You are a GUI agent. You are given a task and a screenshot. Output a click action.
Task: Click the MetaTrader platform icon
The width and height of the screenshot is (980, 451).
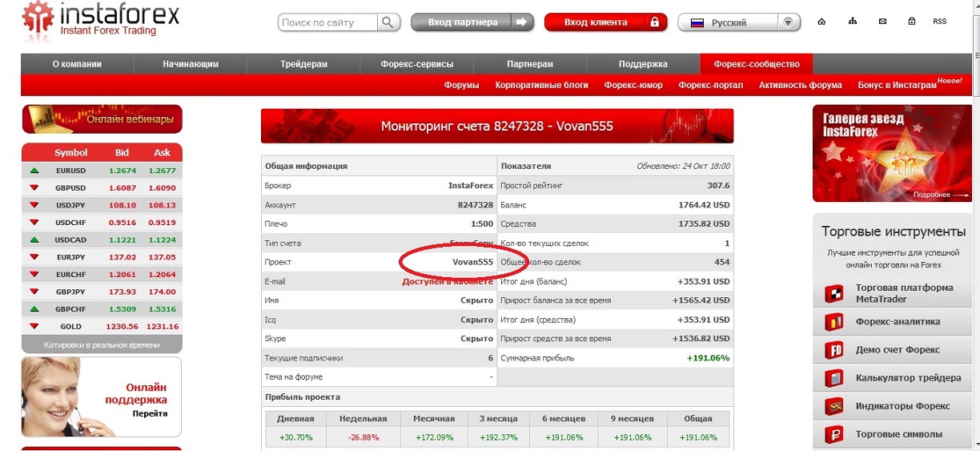[x=834, y=293]
